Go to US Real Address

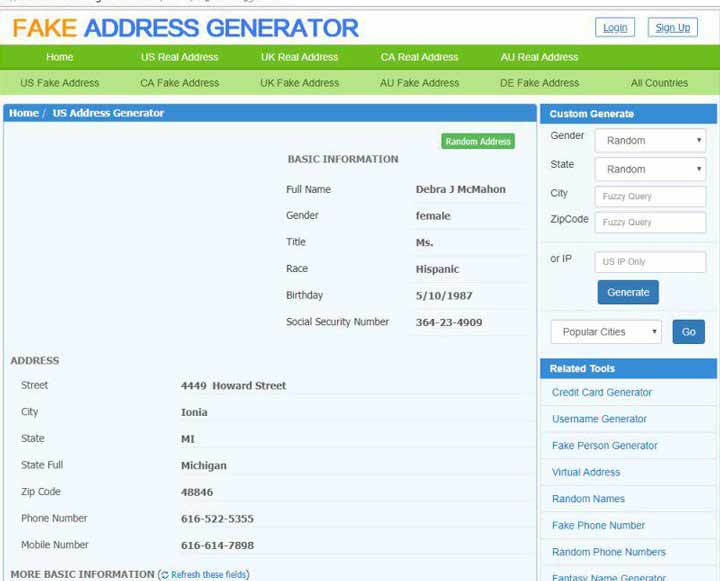coord(180,57)
